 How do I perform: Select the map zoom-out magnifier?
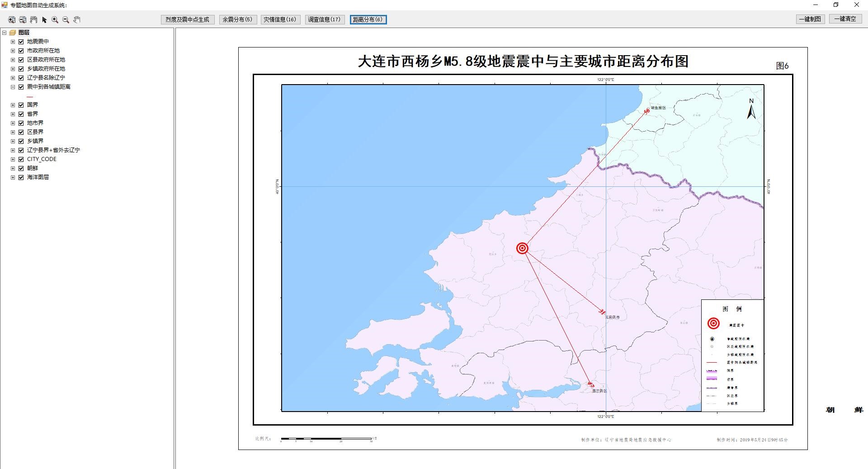pyautogui.click(x=66, y=19)
